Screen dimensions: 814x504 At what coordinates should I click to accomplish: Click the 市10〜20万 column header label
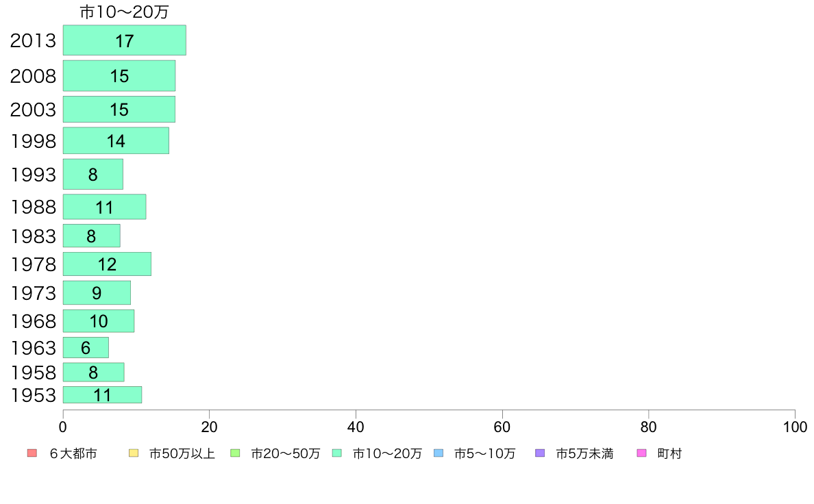(124, 12)
